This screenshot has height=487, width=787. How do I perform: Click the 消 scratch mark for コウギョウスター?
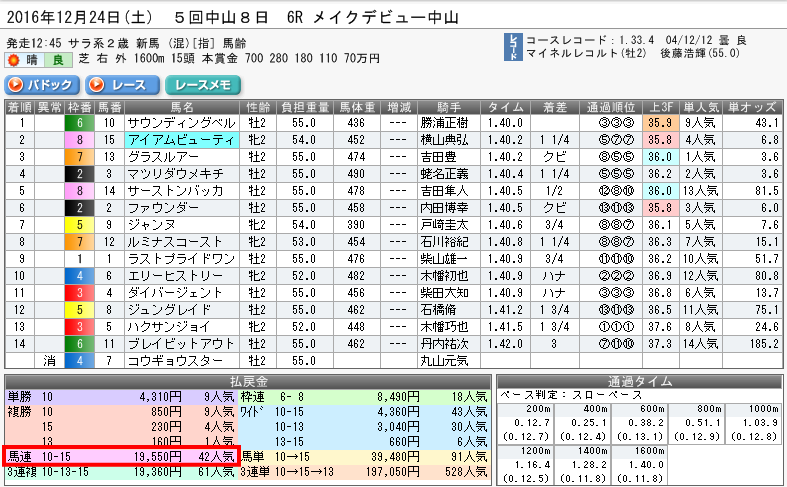(50, 361)
